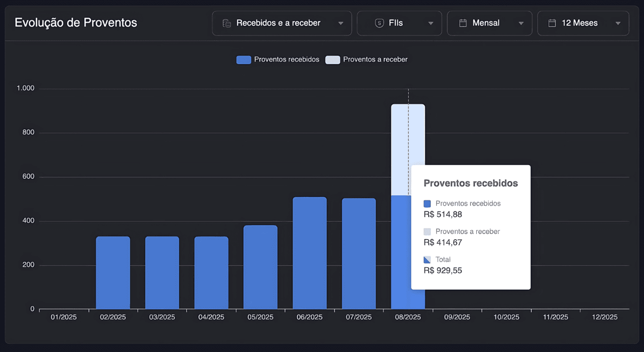Click the calendar icon beside Mensal
The width and height of the screenshot is (644, 352).
tap(463, 23)
